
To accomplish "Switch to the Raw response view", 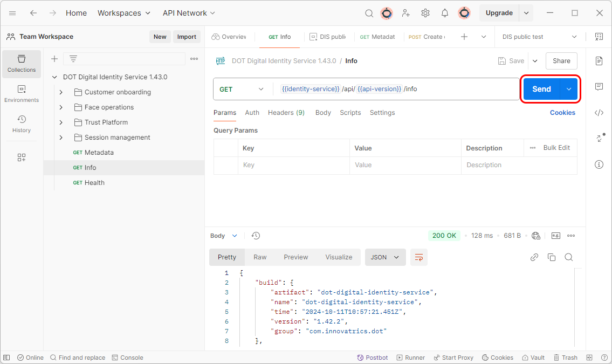I will pyautogui.click(x=260, y=257).
